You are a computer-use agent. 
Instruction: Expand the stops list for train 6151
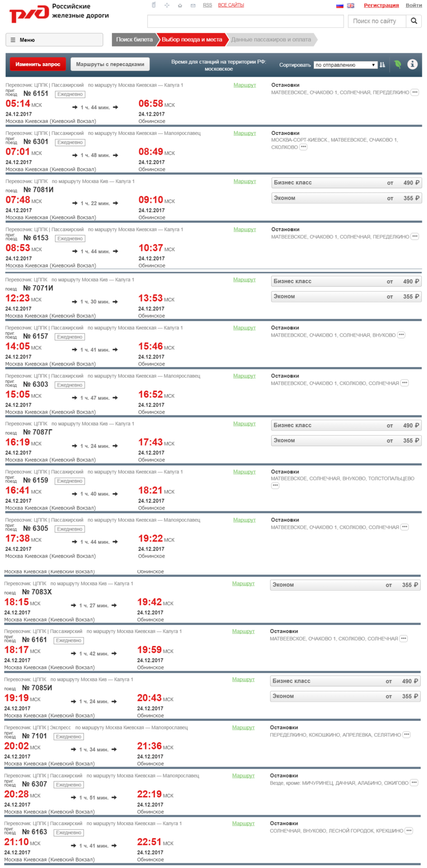pos(415,92)
